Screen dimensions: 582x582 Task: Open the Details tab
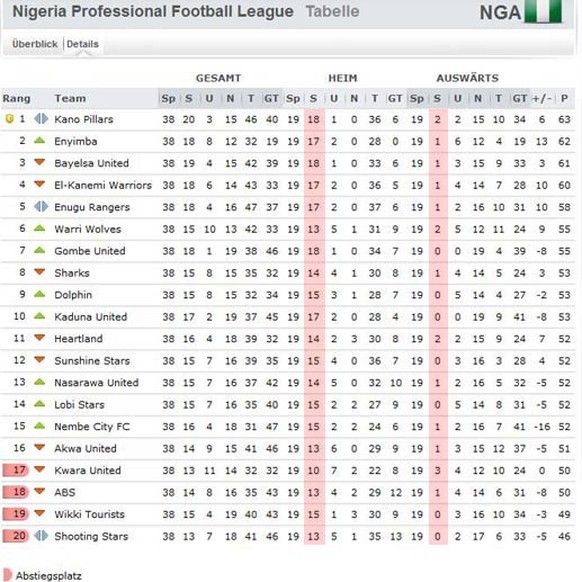pyautogui.click(x=83, y=44)
